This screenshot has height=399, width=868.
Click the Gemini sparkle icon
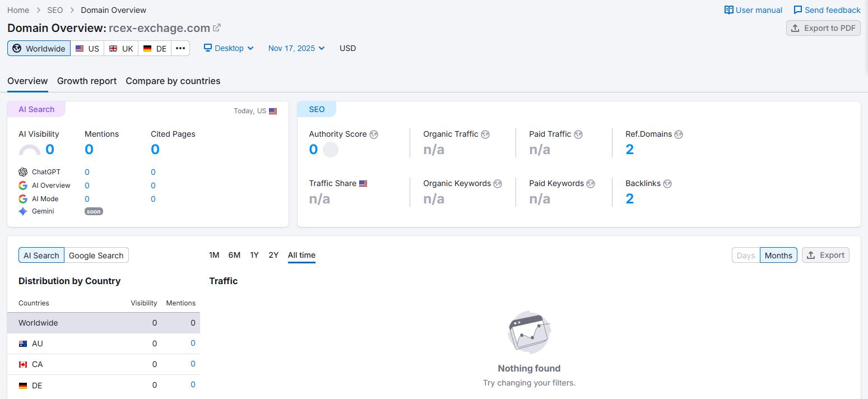(x=23, y=211)
